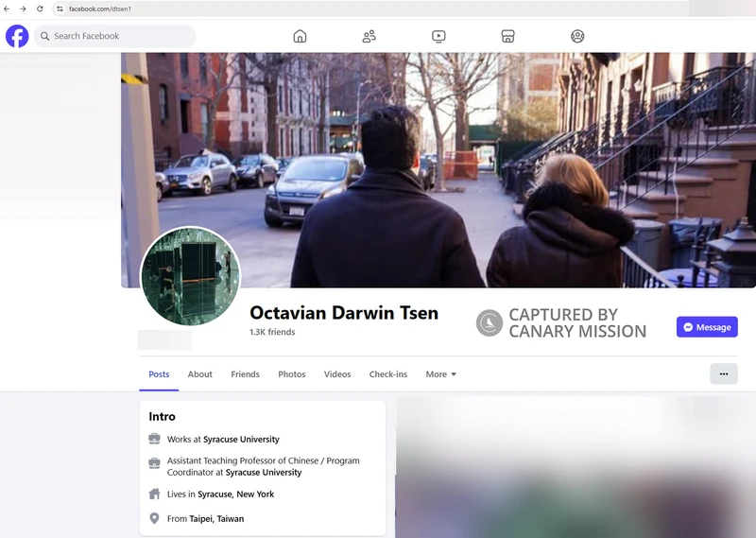Open the Syracuse University workplace link
Image resolution: width=756 pixels, height=538 pixels.
point(241,439)
